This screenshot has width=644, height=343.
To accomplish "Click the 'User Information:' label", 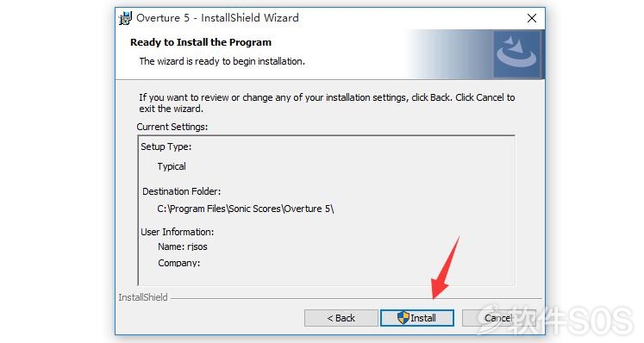I will [x=177, y=232].
